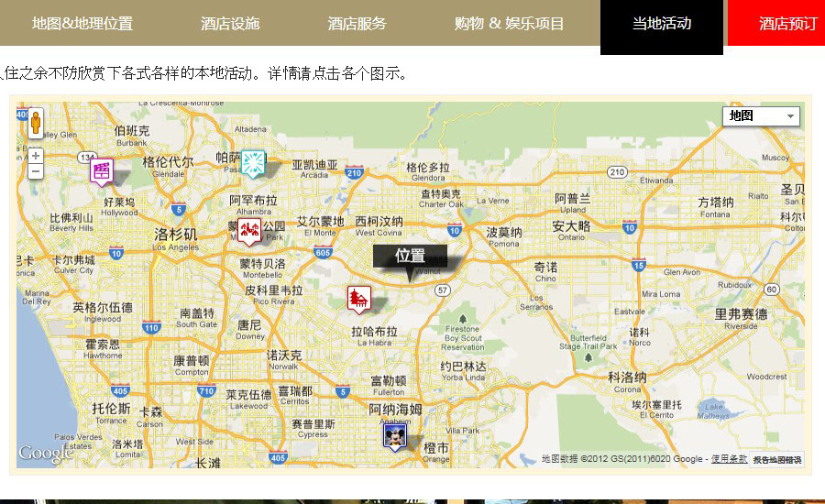The width and height of the screenshot is (825, 504).
Task: Click the 格伦代尔 Glendale label
Action: click(x=169, y=167)
